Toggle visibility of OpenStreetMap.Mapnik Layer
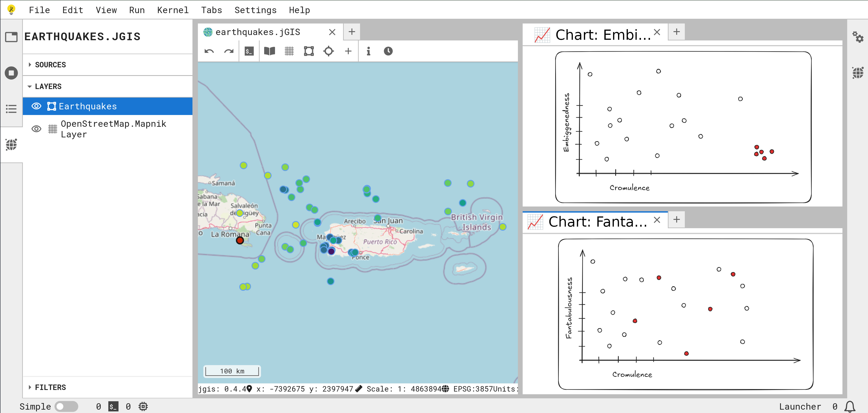868x413 pixels. coord(36,129)
